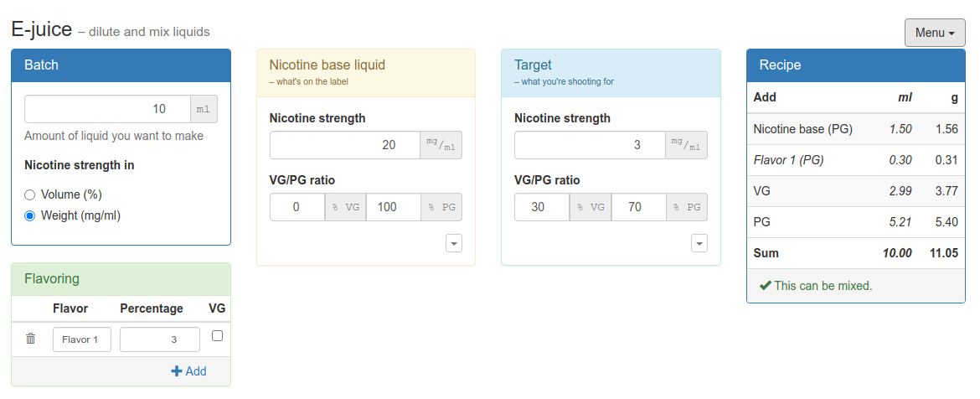
Task: Select the Weight (mg/ml) radio option
Action: pos(30,215)
